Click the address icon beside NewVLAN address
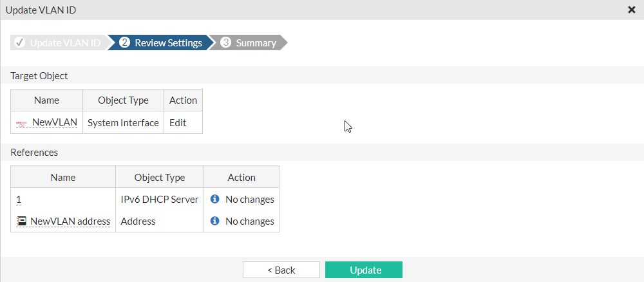The image size is (644, 282). coord(21,221)
